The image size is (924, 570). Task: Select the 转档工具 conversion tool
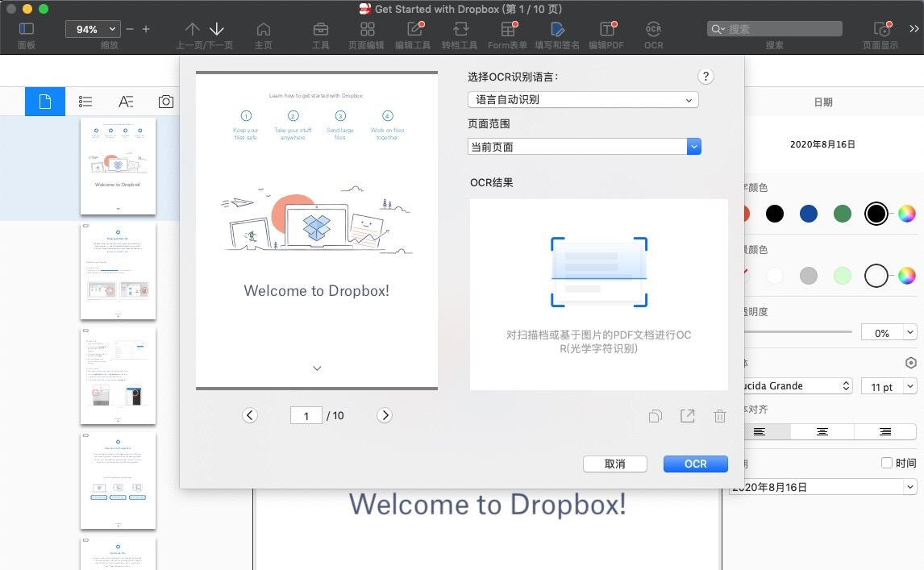(460, 32)
